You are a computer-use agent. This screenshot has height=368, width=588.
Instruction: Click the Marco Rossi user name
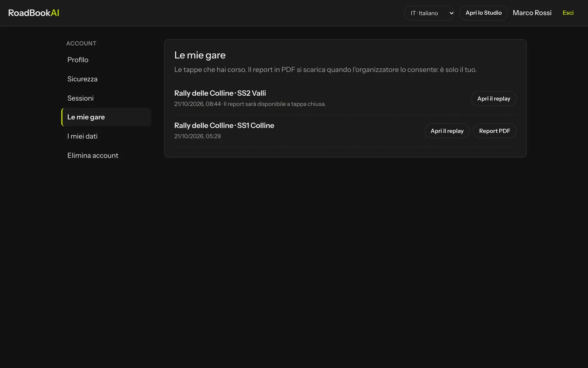coord(532,13)
